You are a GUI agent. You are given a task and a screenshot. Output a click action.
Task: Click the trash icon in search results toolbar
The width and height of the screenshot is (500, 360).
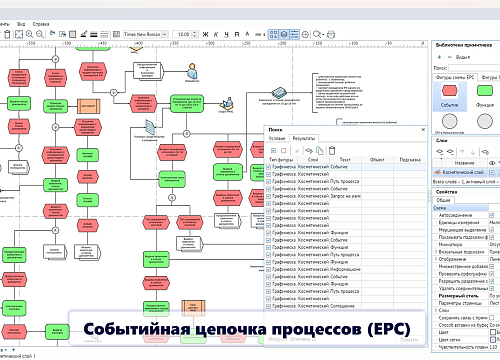pos(332,151)
